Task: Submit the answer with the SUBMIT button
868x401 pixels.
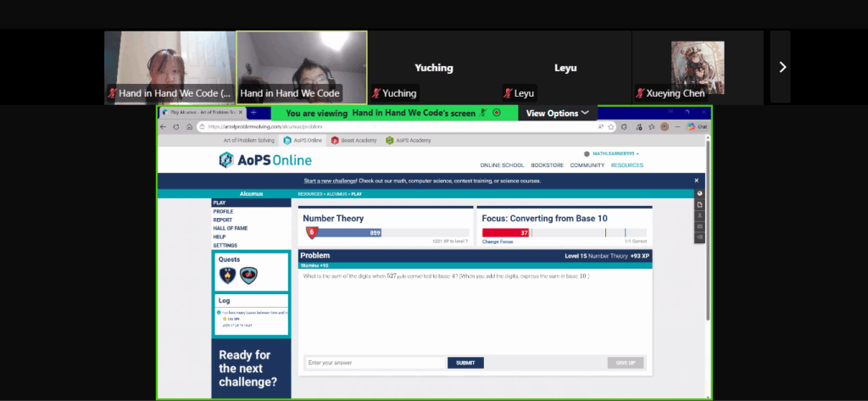Action: point(465,363)
